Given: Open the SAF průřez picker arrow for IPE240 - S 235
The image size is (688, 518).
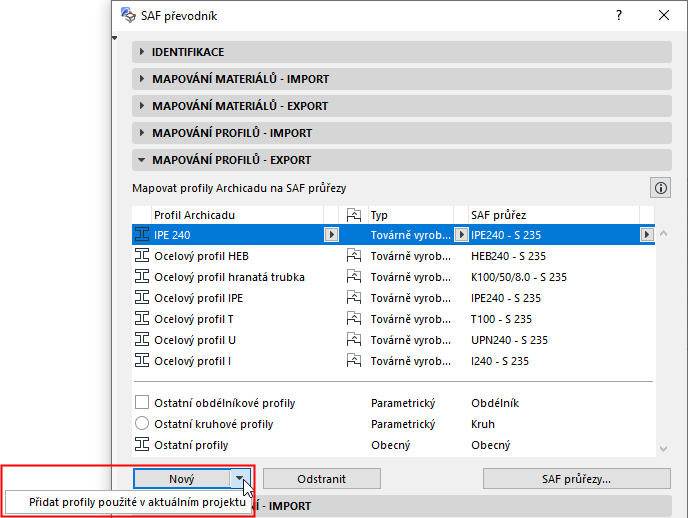Looking at the screenshot, I should pyautogui.click(x=646, y=235).
